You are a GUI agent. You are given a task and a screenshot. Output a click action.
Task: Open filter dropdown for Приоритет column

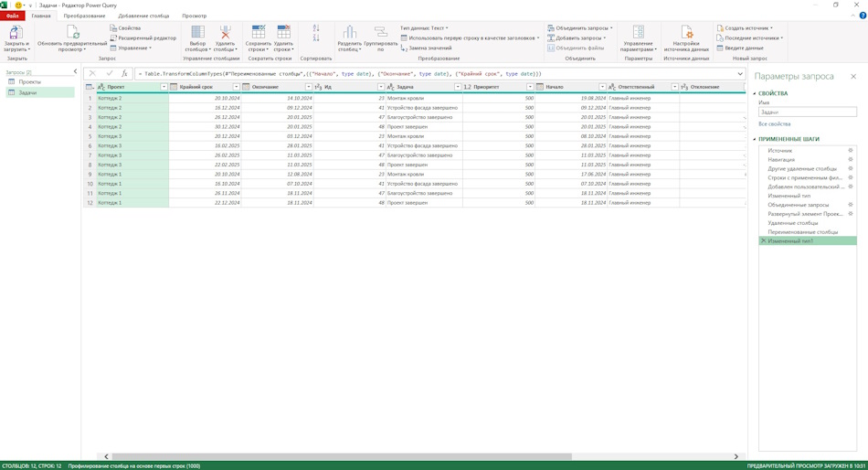tap(530, 87)
